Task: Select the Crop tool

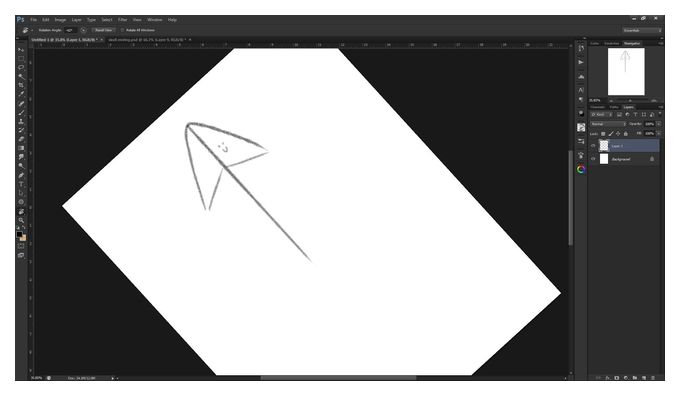Action: (21, 85)
